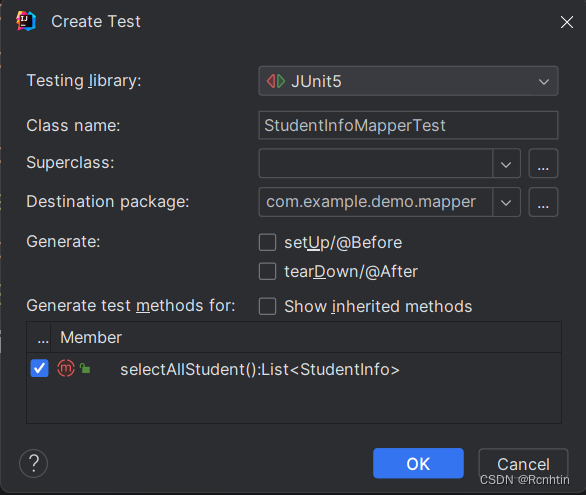Click the Class name input field
The height and width of the screenshot is (495, 586).
(x=408, y=125)
